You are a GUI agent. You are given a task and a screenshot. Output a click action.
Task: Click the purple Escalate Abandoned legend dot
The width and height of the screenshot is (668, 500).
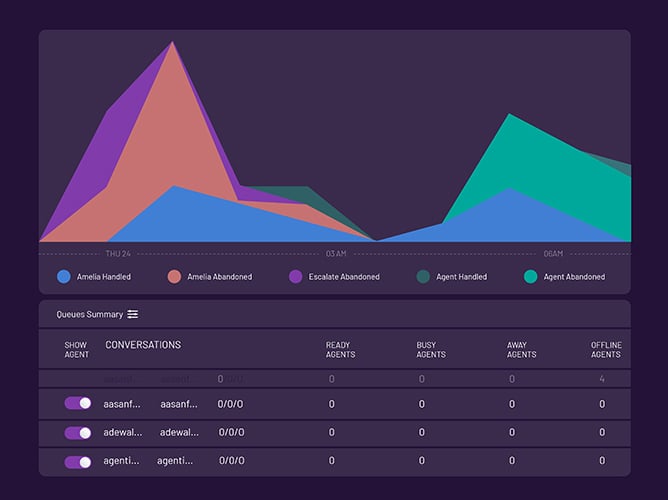pos(295,276)
